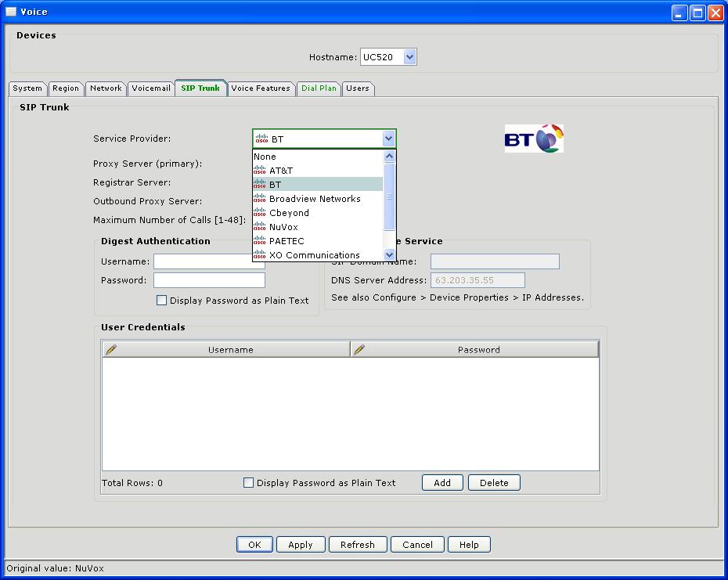The image size is (728, 580).
Task: Maximize the Voice window
Action: click(x=697, y=13)
